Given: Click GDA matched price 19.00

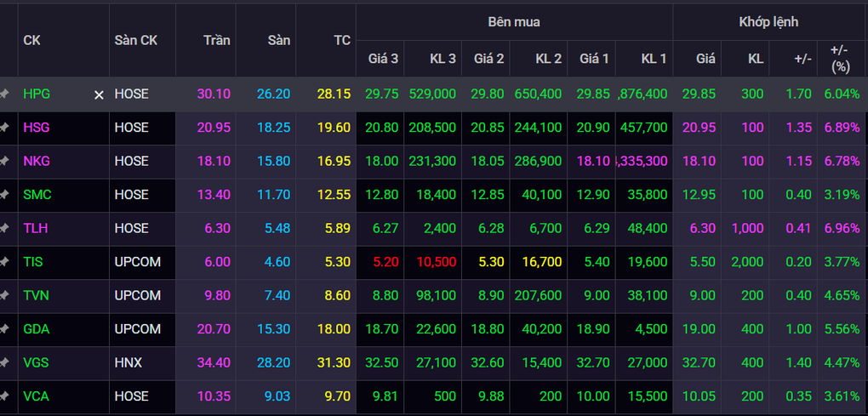Looking at the screenshot, I should 699,329.
